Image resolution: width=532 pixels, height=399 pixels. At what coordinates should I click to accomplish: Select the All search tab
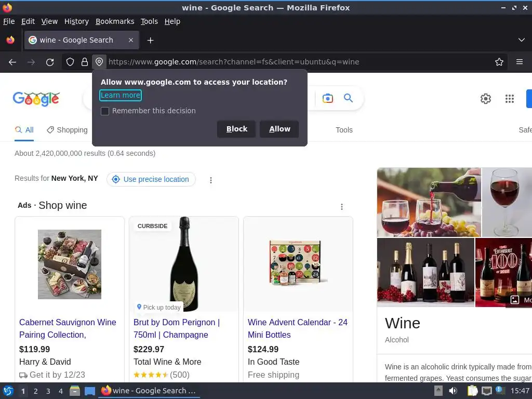[x=24, y=130]
